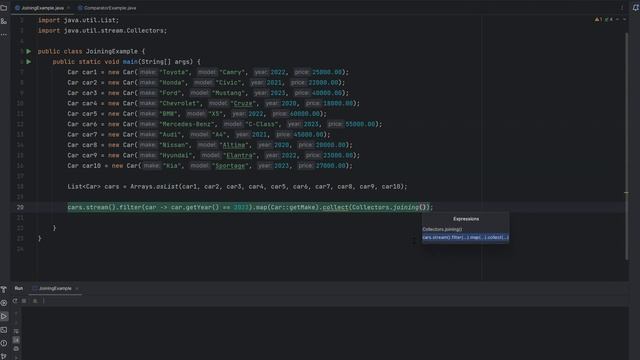Close the JoiningExample.java editor tab
This screenshot has height=360, width=640.
(69, 8)
